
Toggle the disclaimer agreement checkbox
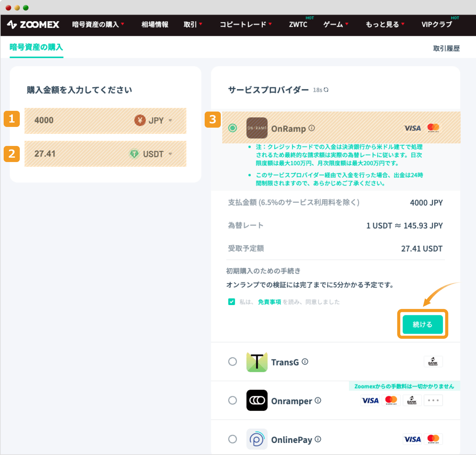(231, 302)
